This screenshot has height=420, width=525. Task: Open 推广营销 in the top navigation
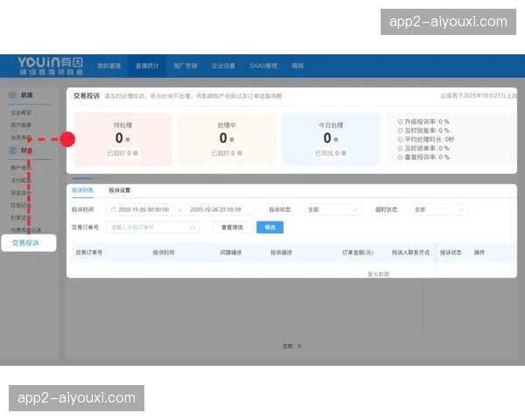(185, 66)
